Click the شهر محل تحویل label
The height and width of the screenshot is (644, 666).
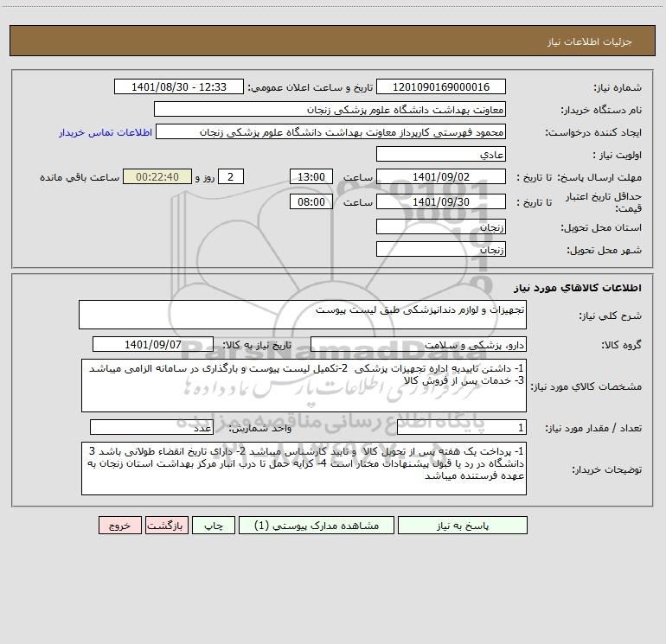pos(604,251)
